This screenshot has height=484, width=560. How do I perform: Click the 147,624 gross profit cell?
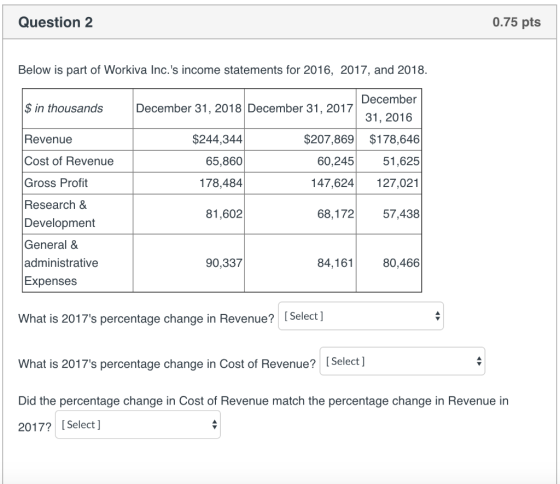(x=300, y=183)
